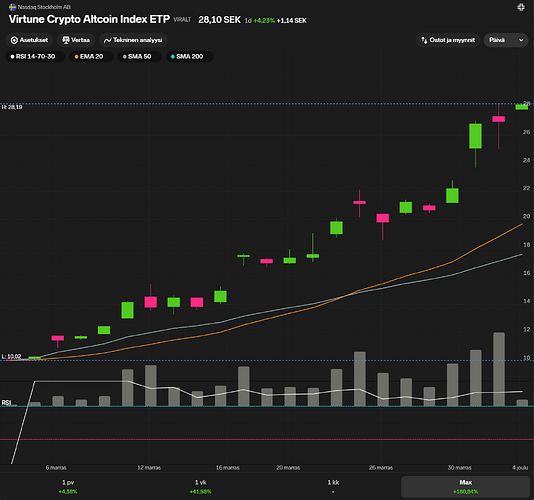Screen dimensions: 534x500
Task: Expand the Päivä interval dropdown
Action: coord(506,40)
